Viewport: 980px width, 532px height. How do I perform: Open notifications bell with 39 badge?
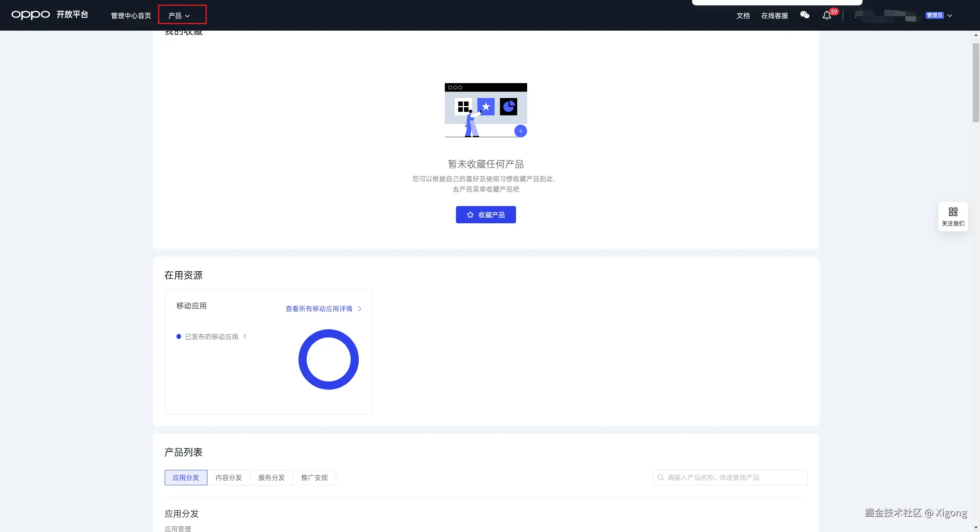[827, 15]
